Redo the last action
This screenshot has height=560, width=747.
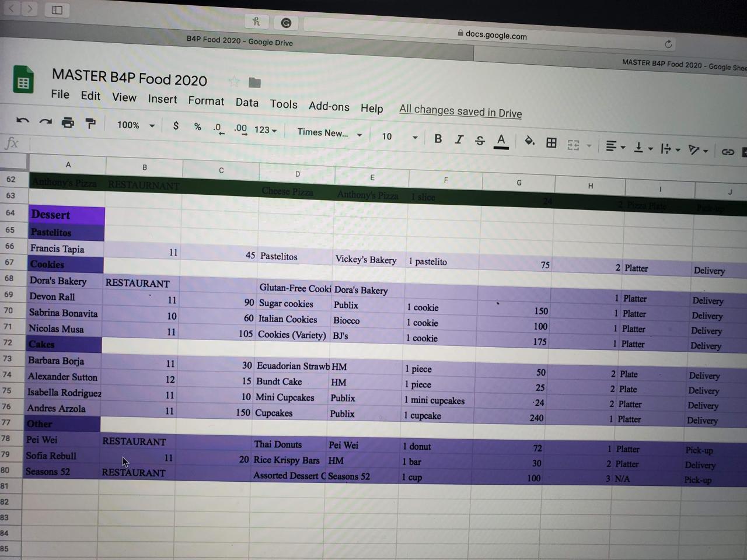point(46,122)
